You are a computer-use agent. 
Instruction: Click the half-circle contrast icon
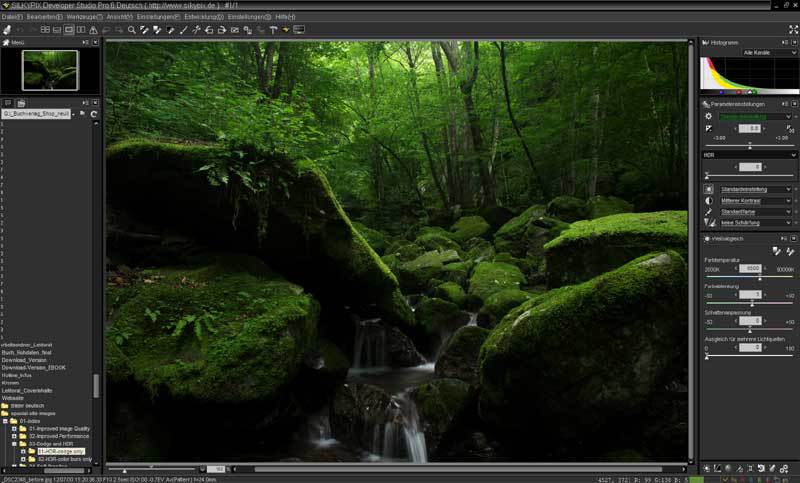click(709, 200)
